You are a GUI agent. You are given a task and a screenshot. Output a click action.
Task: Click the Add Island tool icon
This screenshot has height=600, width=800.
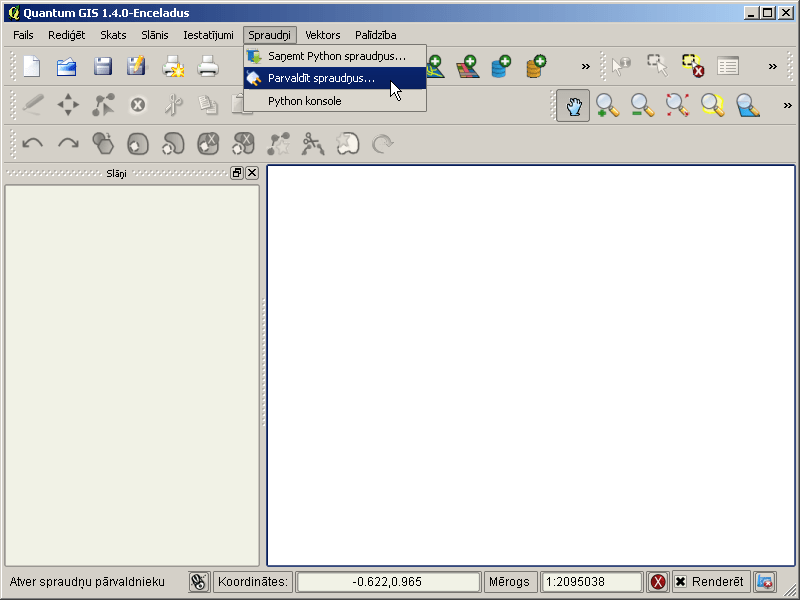(173, 144)
